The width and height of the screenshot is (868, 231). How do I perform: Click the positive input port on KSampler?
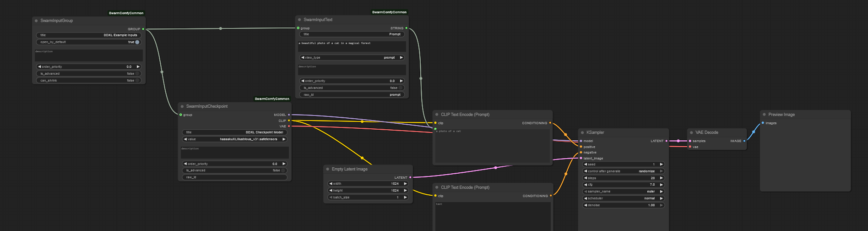581,147
